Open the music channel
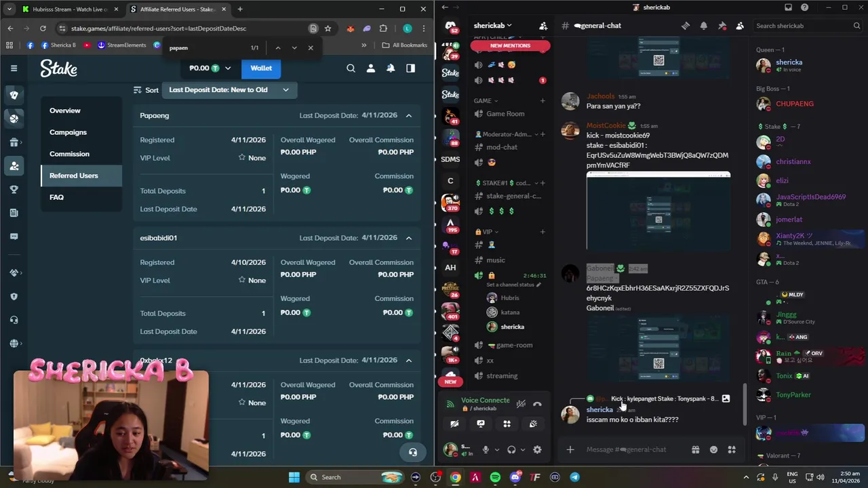868x488 pixels. click(x=496, y=260)
